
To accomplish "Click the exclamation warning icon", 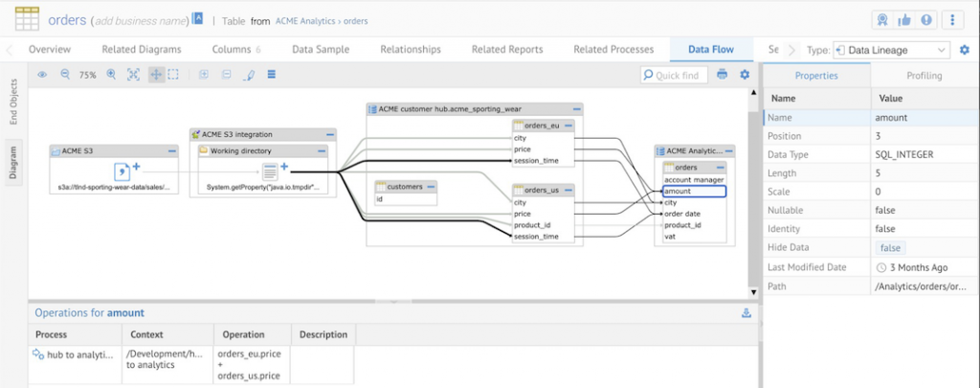I will click(925, 20).
